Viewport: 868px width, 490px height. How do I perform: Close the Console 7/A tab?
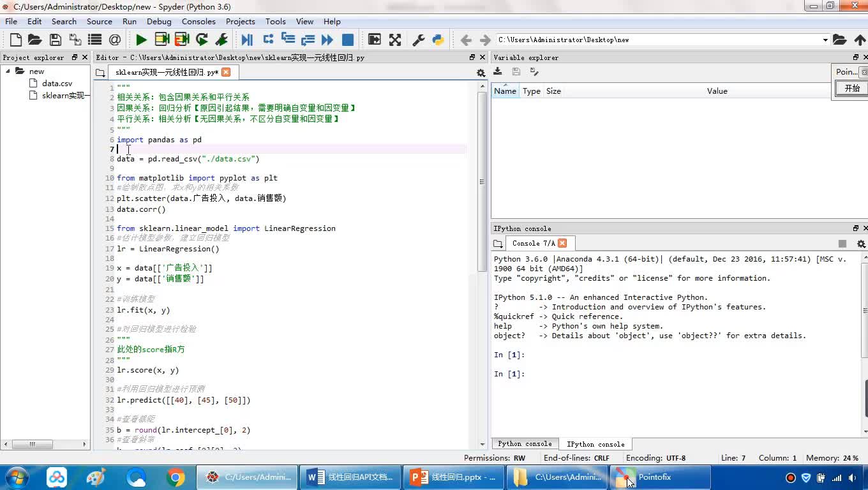click(x=562, y=243)
